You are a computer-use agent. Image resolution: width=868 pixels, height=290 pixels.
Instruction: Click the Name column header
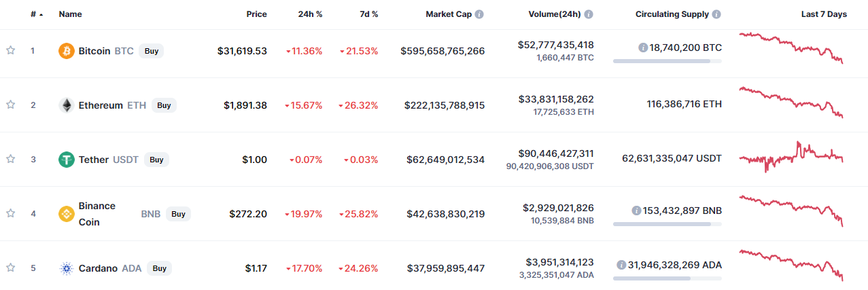[x=70, y=14]
